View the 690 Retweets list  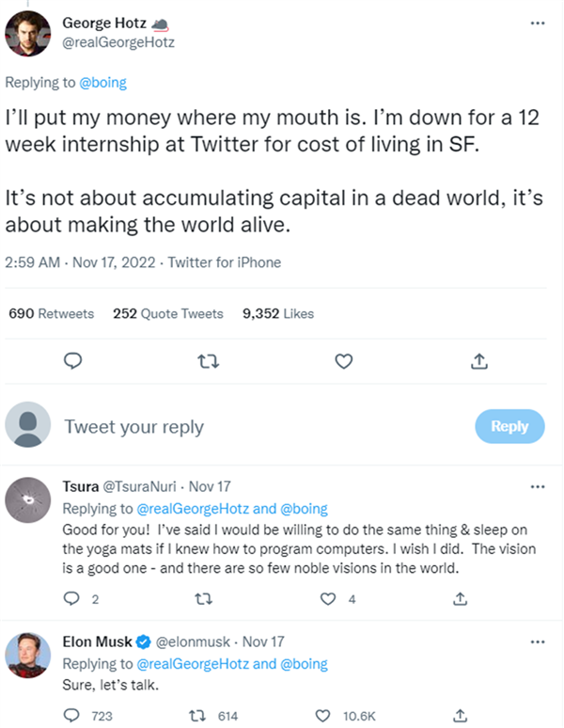[51, 313]
